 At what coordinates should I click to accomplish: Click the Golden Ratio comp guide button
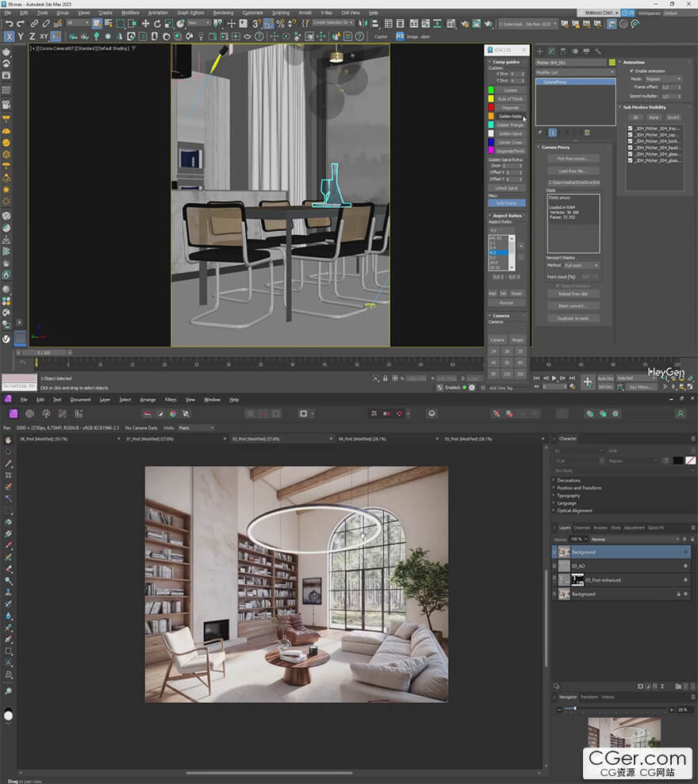coord(510,116)
